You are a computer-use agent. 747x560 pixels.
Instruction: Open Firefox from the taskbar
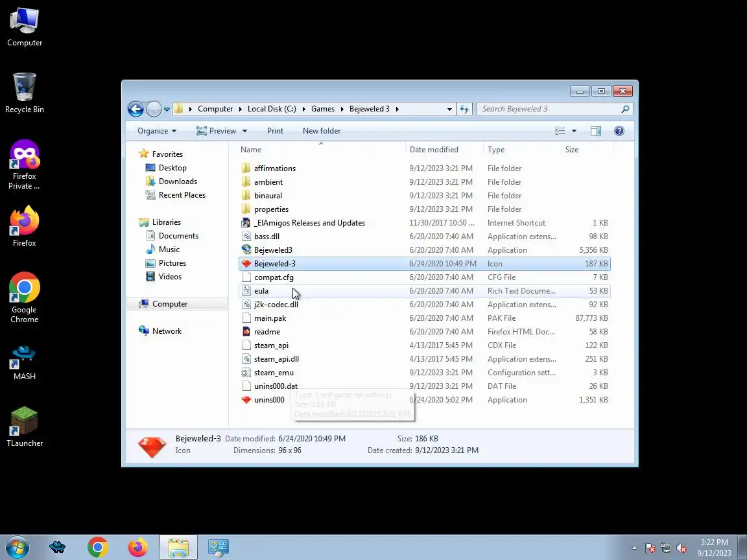pyautogui.click(x=137, y=547)
